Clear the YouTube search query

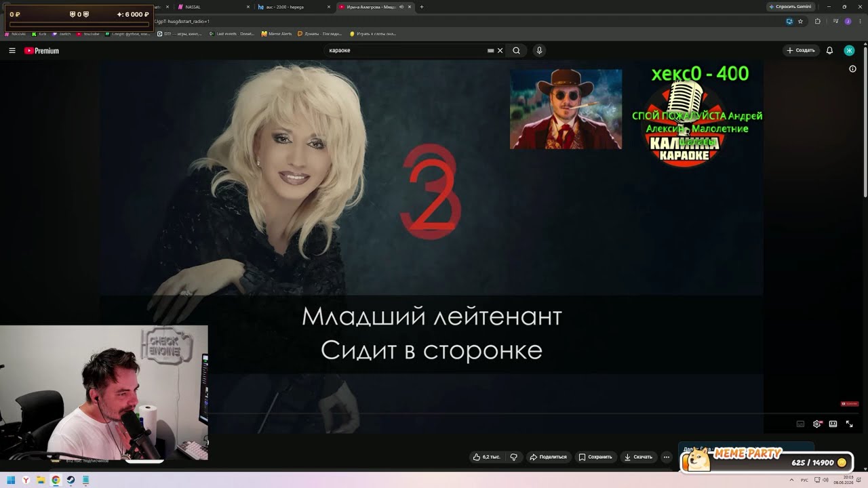pyautogui.click(x=500, y=50)
